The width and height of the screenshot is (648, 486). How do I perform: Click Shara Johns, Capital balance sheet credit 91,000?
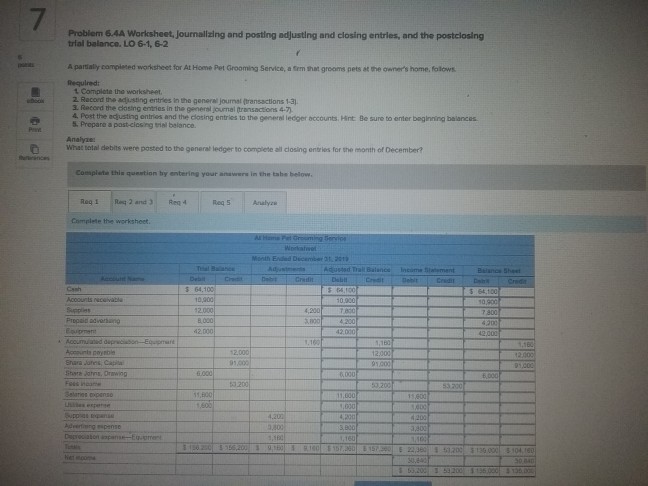click(x=517, y=366)
